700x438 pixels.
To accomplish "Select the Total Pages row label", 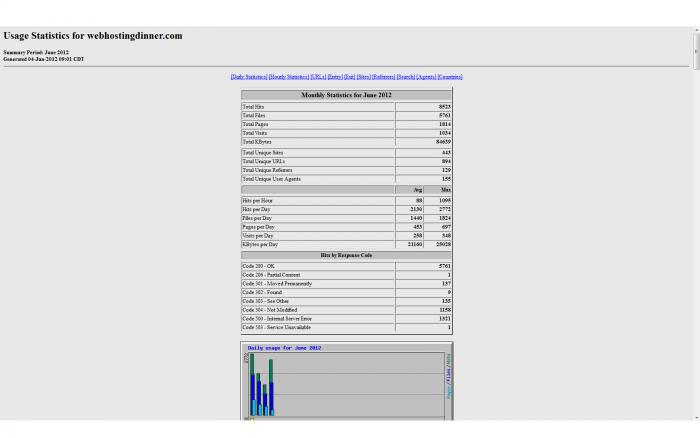I will pos(255,124).
